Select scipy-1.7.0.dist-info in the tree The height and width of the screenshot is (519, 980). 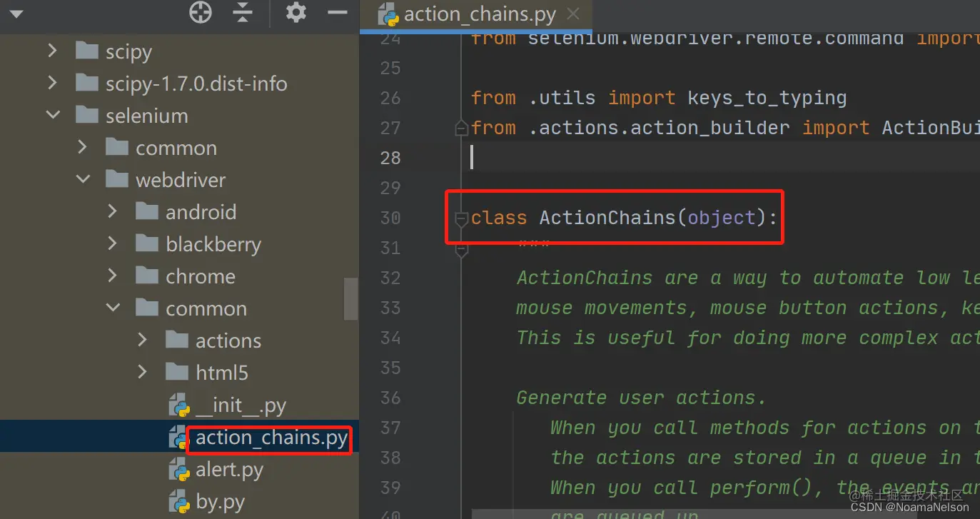(x=196, y=84)
